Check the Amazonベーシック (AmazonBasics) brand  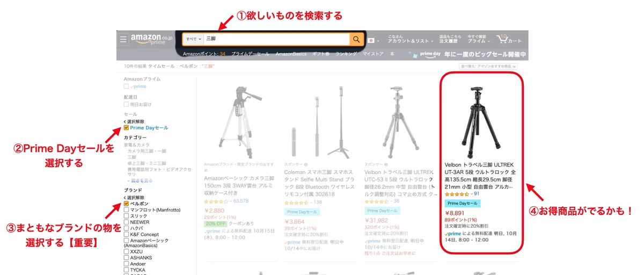(126, 241)
